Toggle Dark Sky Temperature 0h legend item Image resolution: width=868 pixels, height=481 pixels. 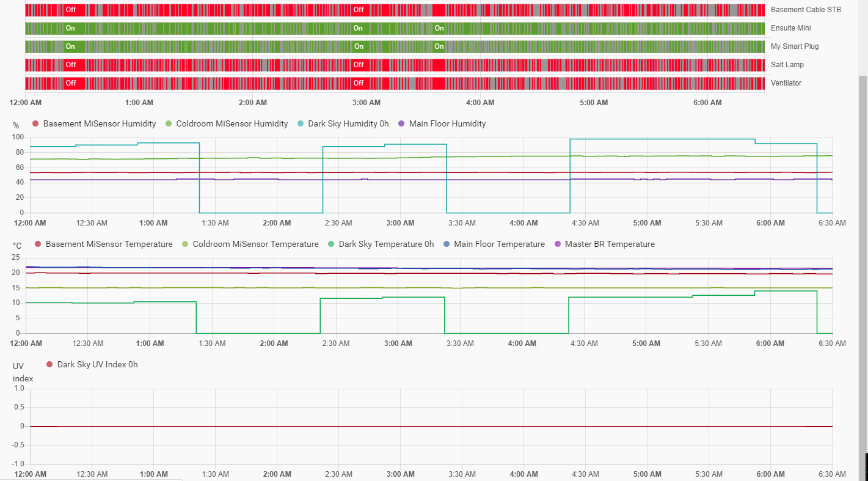pyautogui.click(x=386, y=244)
